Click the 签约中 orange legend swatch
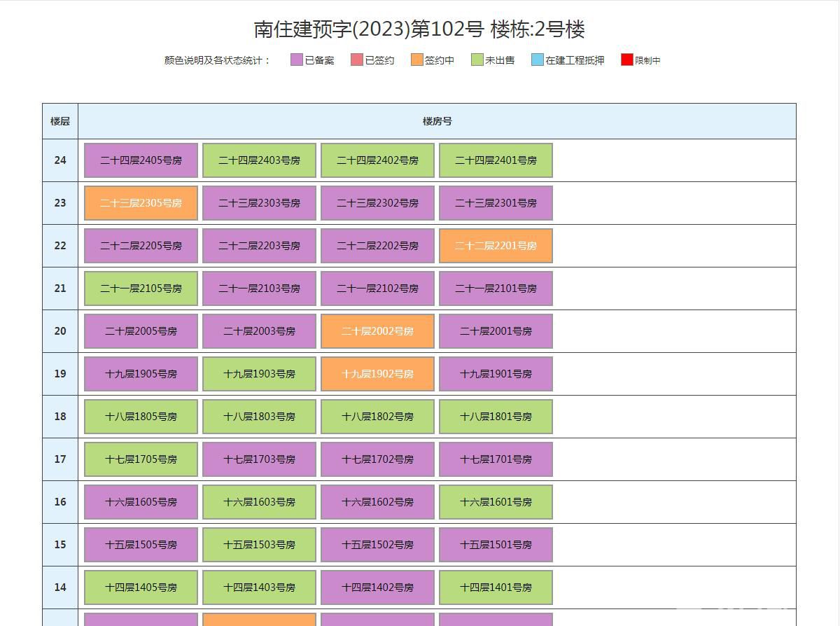 coord(417,60)
